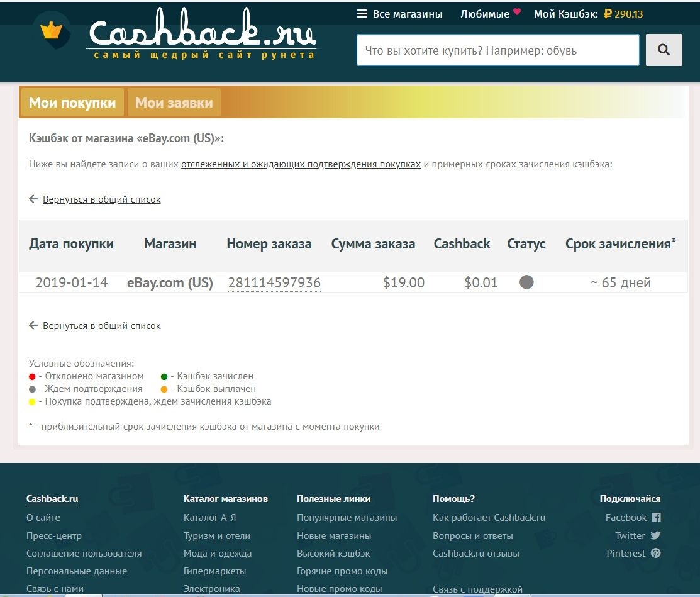Open the Горячие промо коды footer link
Image resolution: width=700 pixels, height=597 pixels.
click(342, 571)
